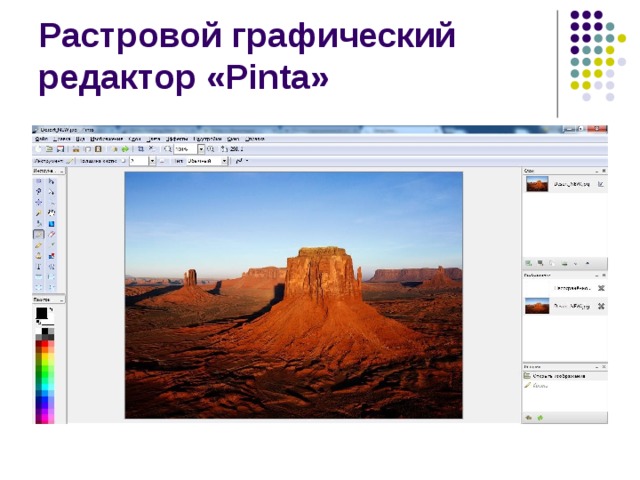Image resolution: width=640 pixels, height=480 pixels.
Task: Select the Rectangle shape tool
Action: point(39,277)
